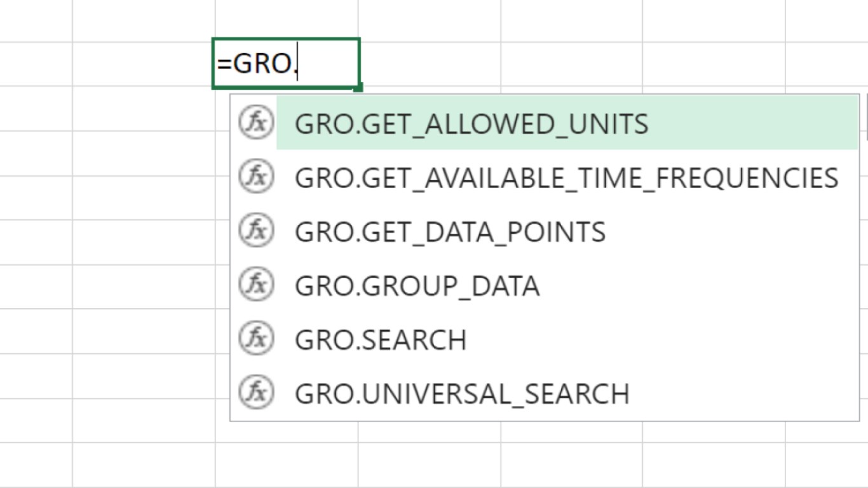The height and width of the screenshot is (488, 868).
Task: Select GRO.GET_ALLOWED_UNITS from the autocomplete list
Action: pos(471,124)
